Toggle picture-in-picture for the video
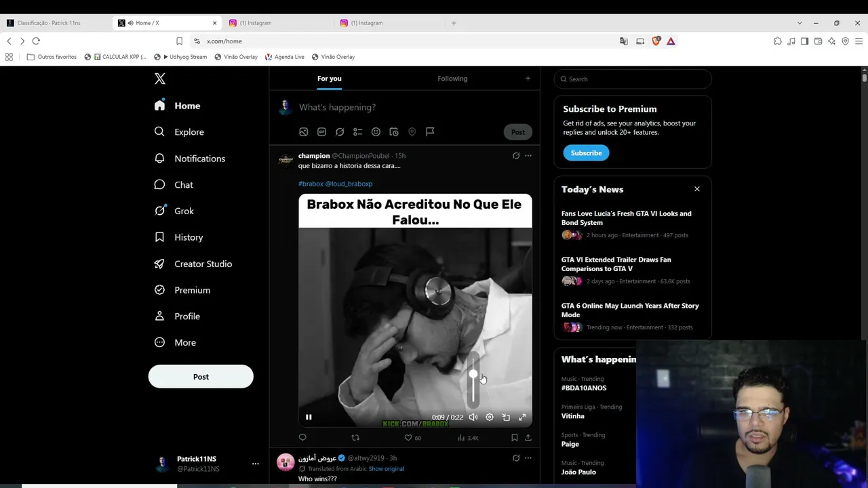868x488 pixels. pyautogui.click(x=506, y=418)
